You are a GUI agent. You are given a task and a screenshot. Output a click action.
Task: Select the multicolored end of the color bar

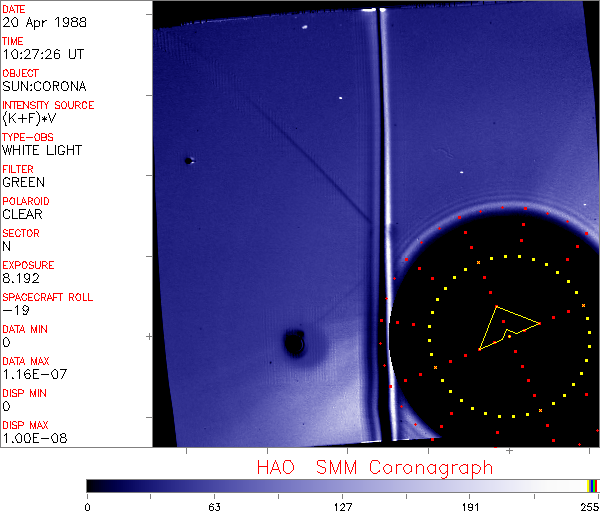click(x=593, y=485)
